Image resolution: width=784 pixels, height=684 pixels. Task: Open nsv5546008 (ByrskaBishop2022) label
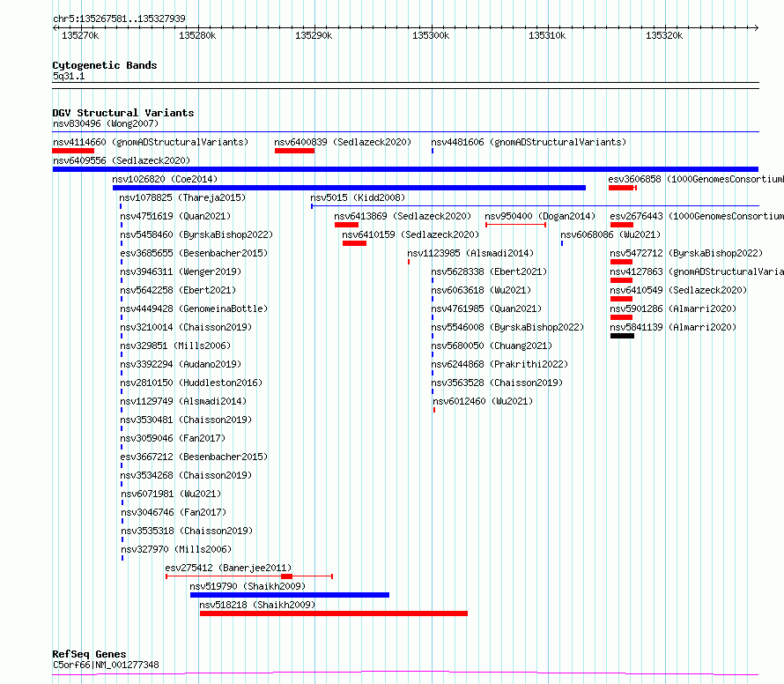coord(507,327)
